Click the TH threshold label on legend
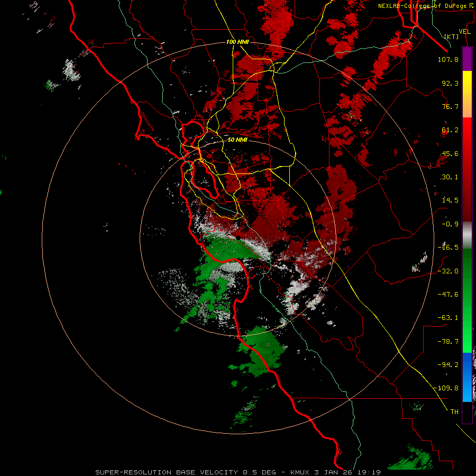The height and width of the screenshot is (476, 476). [454, 412]
